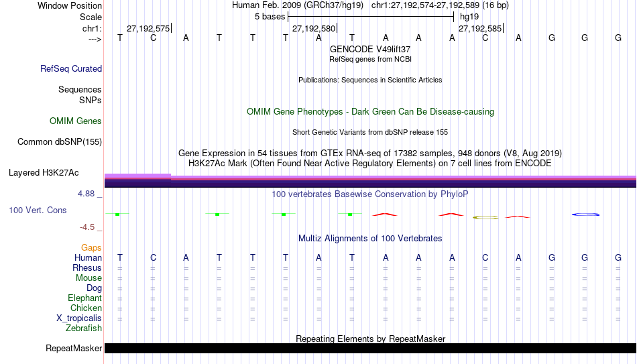Click the hg19 label beside the scale bar
The image size is (637, 364).
click(469, 17)
